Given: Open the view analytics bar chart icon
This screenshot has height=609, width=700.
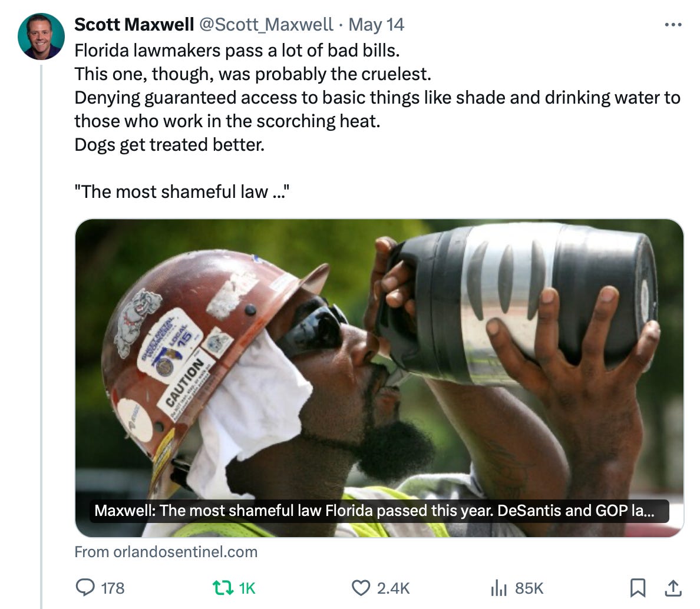Looking at the screenshot, I should click(498, 588).
